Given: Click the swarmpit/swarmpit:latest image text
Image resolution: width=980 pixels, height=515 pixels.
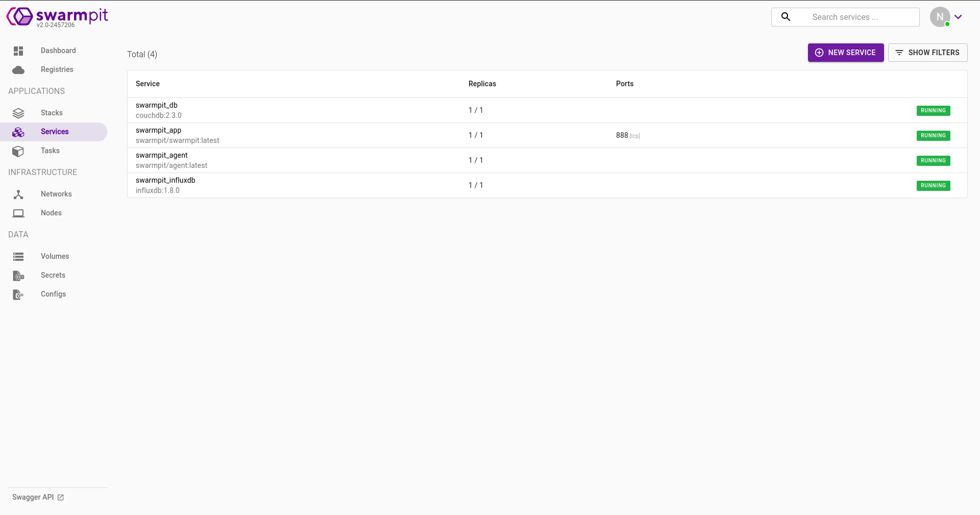Looking at the screenshot, I should [x=178, y=140].
